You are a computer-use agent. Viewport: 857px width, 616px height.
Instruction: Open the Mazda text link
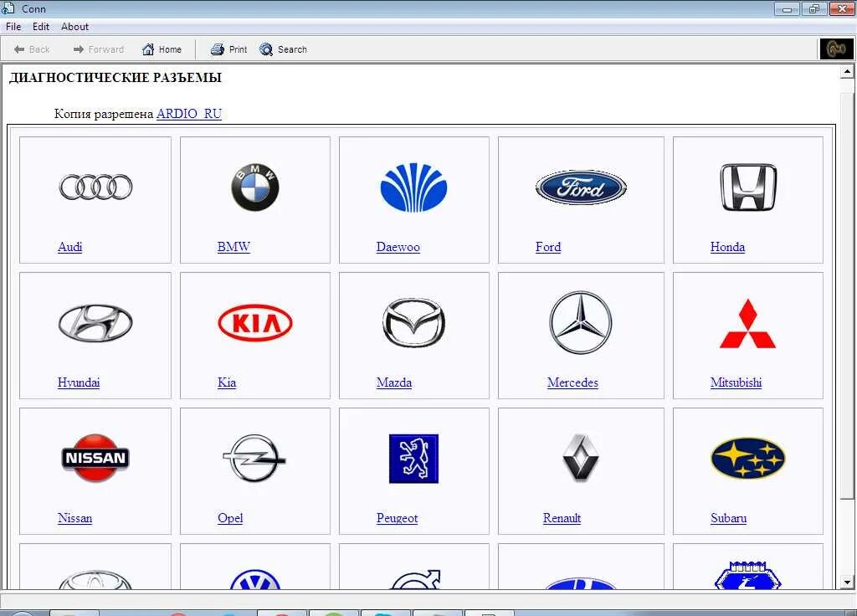pyautogui.click(x=394, y=382)
